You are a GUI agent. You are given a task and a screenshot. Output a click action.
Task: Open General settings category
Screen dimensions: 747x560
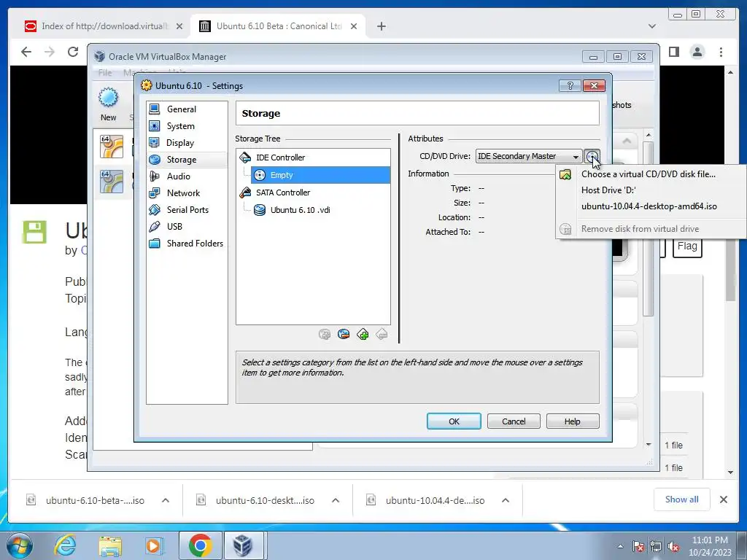[187, 109]
